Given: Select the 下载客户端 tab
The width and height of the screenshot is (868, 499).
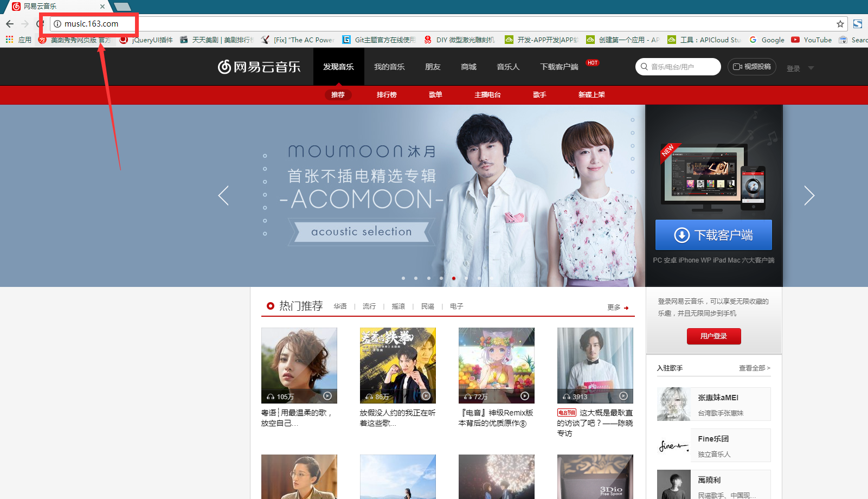Looking at the screenshot, I should [x=559, y=67].
